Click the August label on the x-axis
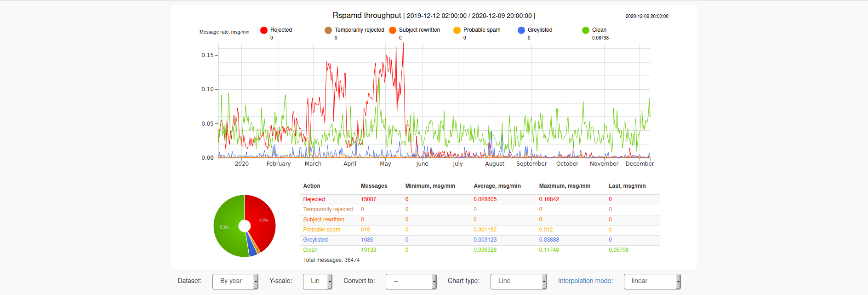 pyautogui.click(x=495, y=164)
